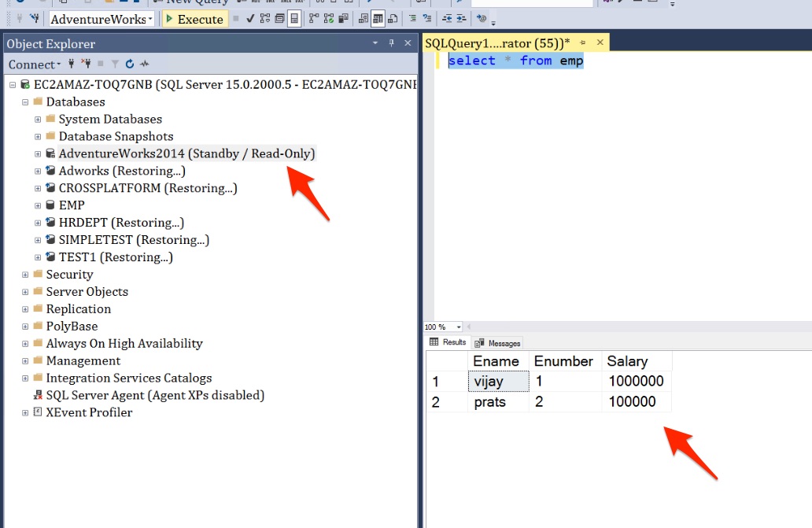Image resolution: width=812 pixels, height=528 pixels.
Task: Click the Object Explorer filter funnel icon
Action: pyautogui.click(x=115, y=65)
